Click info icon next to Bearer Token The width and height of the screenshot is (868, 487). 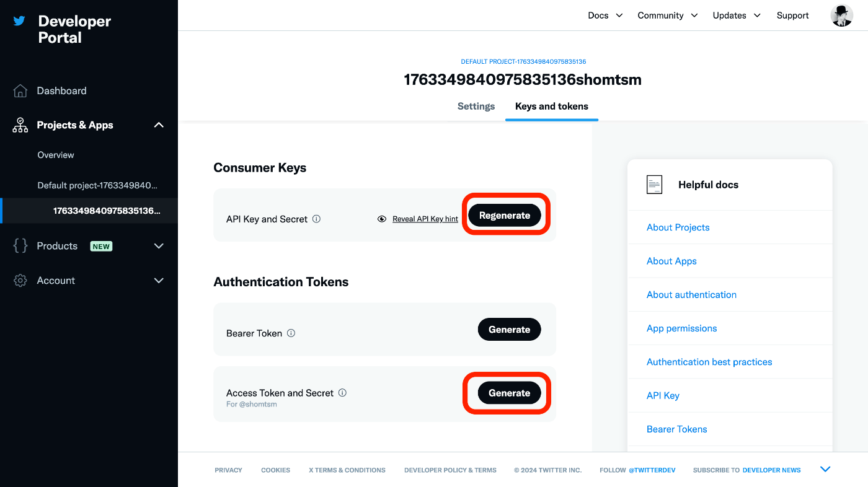tap(291, 333)
